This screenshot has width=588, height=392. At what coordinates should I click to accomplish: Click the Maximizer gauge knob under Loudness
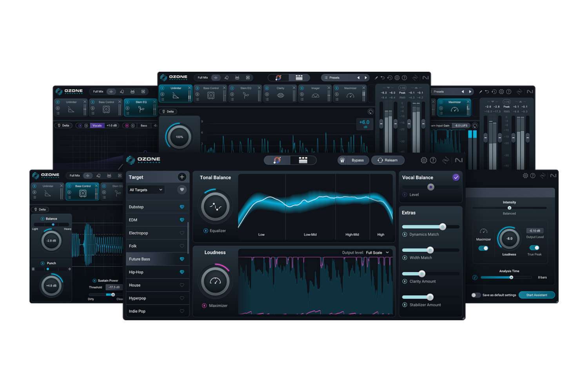pyautogui.click(x=215, y=281)
